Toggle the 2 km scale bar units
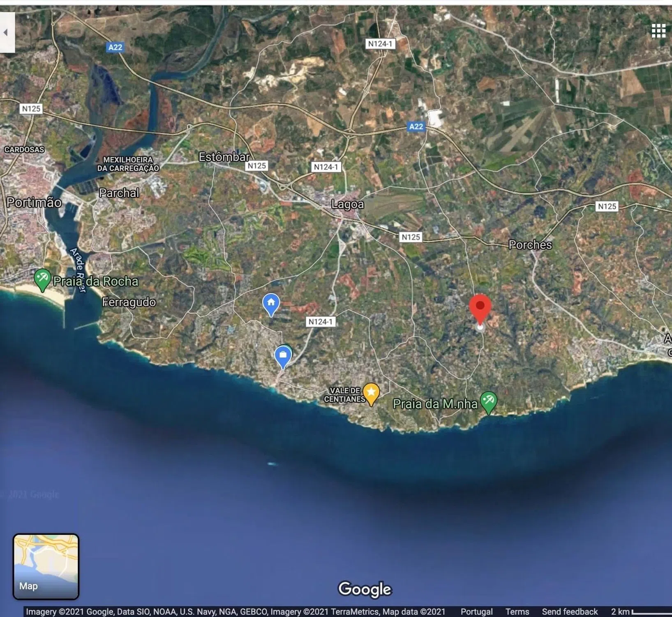The width and height of the screenshot is (672, 617). tap(641, 612)
